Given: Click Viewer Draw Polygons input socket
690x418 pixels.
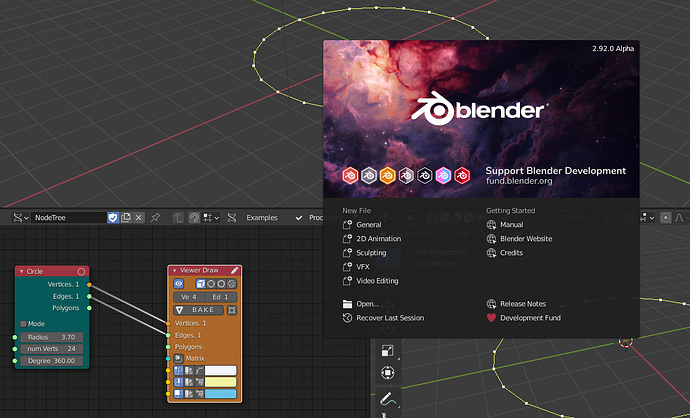Looking at the screenshot, I should [168, 347].
